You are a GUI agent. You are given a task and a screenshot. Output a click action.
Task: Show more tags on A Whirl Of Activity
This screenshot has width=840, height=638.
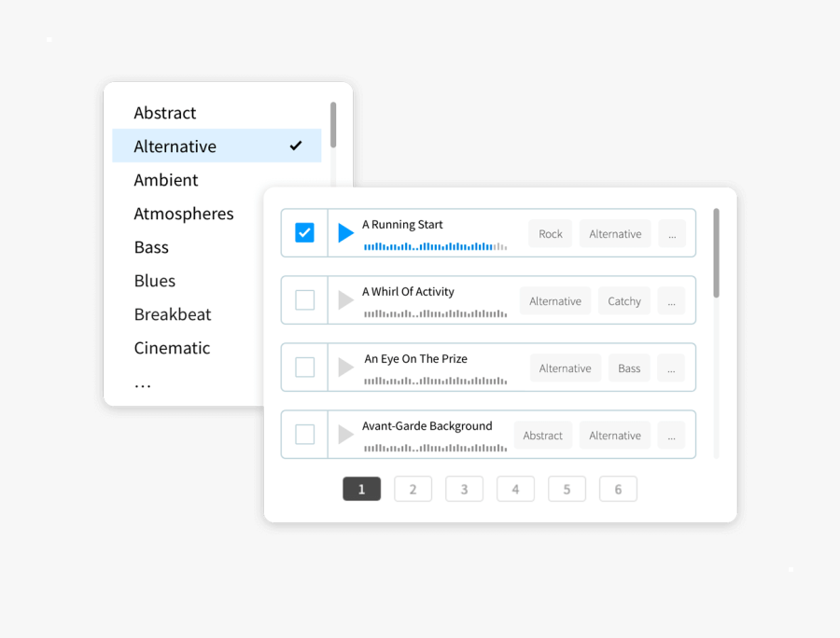pyautogui.click(x=671, y=301)
